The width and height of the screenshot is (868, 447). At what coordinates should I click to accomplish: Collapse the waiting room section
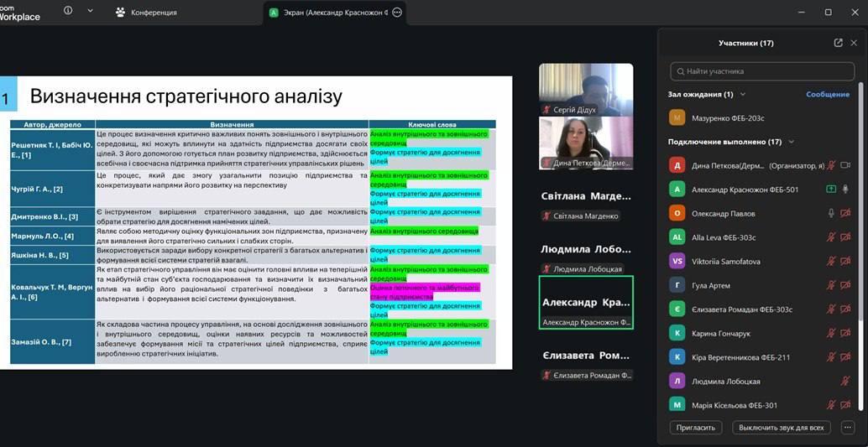[743, 95]
